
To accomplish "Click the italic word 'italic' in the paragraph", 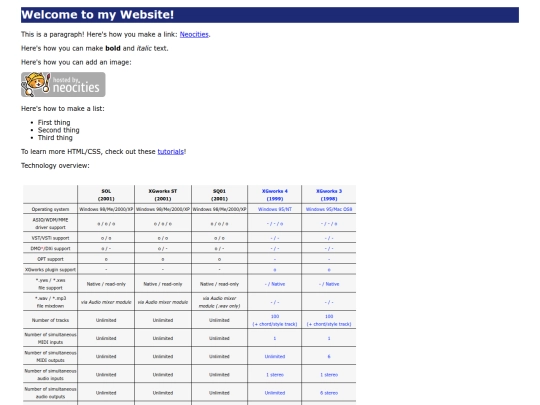I will coord(144,48).
